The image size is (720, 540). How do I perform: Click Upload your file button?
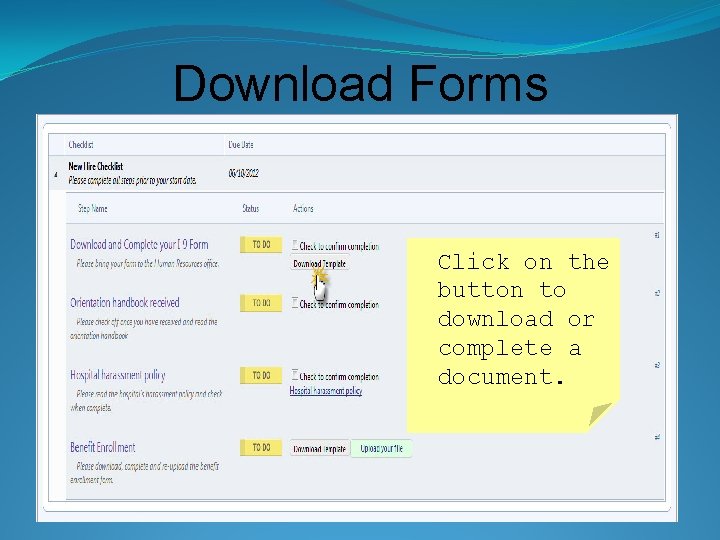click(381, 449)
